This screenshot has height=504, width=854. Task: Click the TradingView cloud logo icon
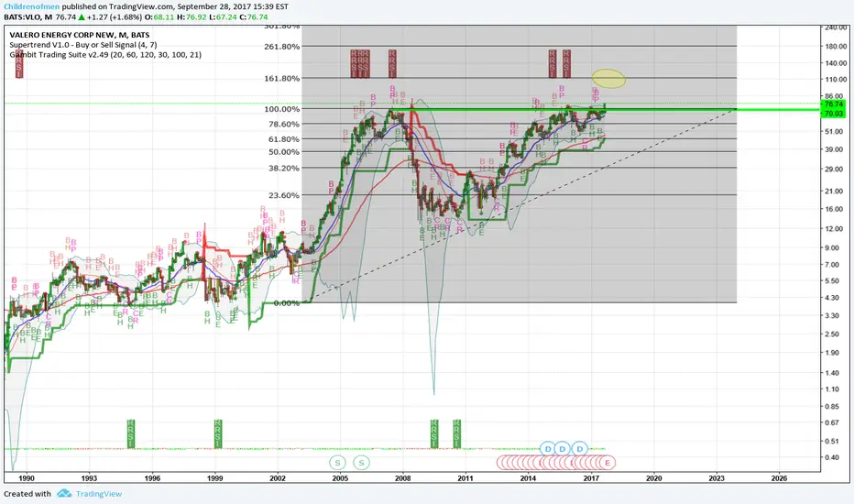(x=64, y=493)
